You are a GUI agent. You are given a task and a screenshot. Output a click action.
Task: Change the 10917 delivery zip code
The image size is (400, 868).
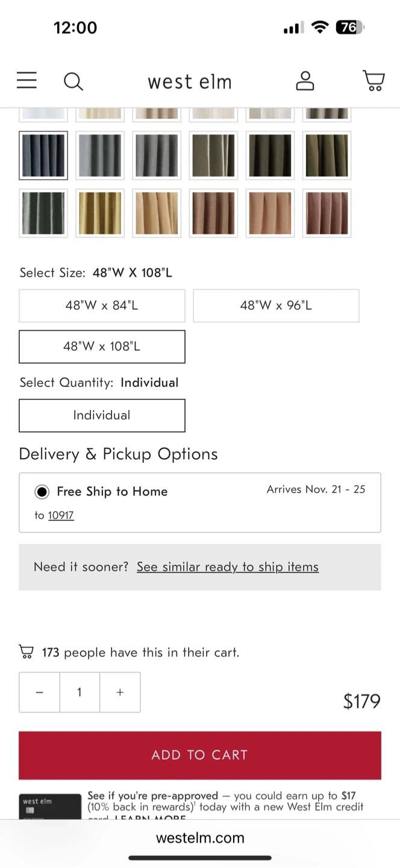pos(61,515)
